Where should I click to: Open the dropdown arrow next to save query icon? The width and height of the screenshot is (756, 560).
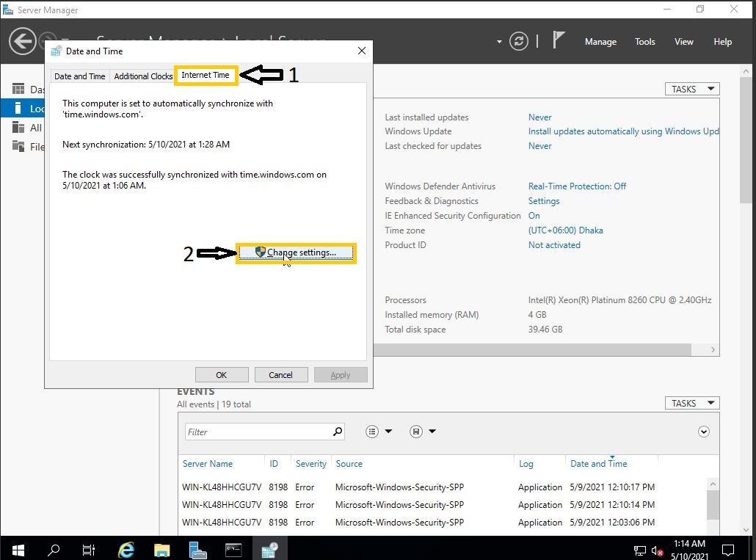432,432
